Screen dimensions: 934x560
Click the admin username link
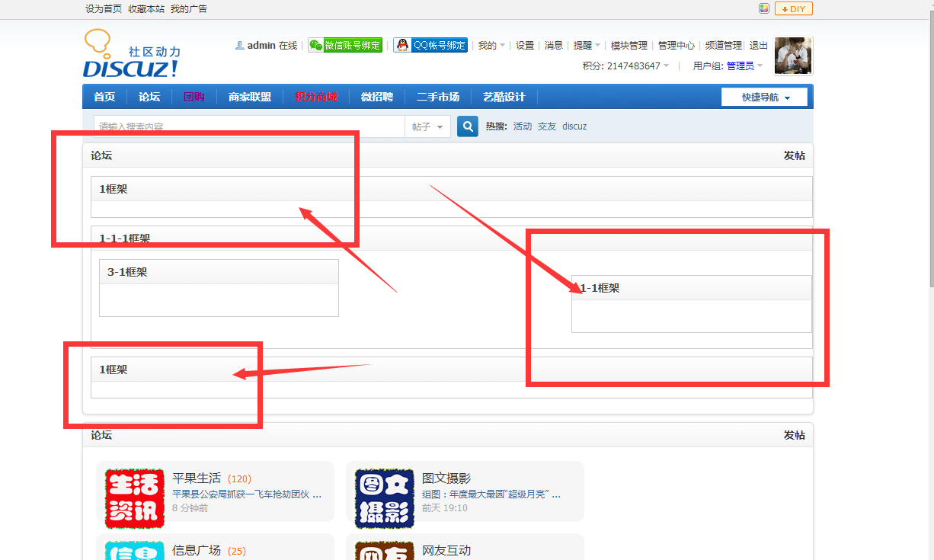[x=261, y=46]
